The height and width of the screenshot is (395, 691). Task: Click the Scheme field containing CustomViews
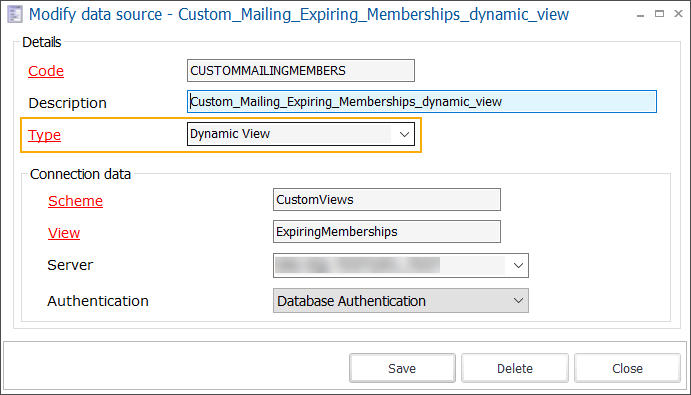386,200
